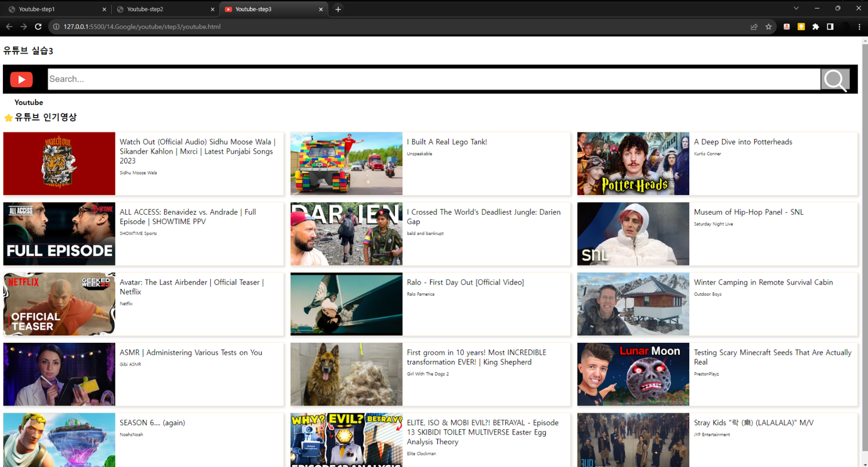The width and height of the screenshot is (868, 467).
Task: Open the Chrome three-dot menu
Action: (859, 27)
